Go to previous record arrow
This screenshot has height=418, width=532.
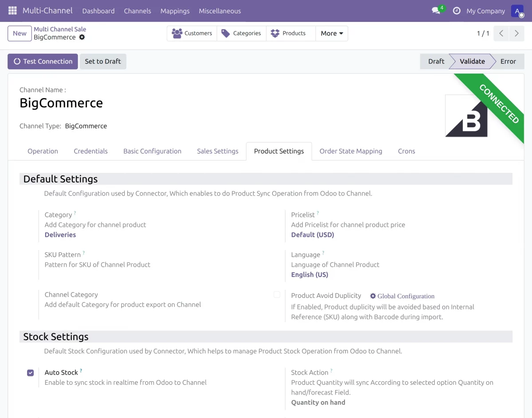pos(501,33)
